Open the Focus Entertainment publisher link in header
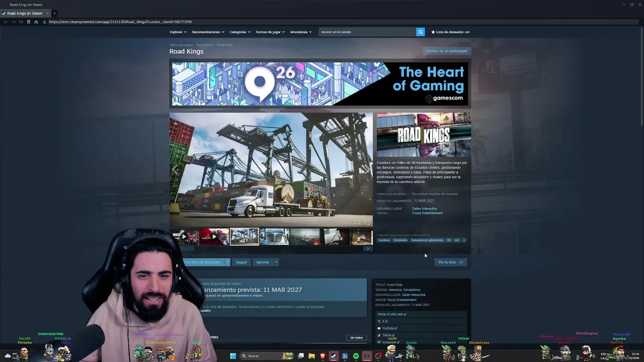The height and width of the screenshot is (362, 644). (428, 213)
